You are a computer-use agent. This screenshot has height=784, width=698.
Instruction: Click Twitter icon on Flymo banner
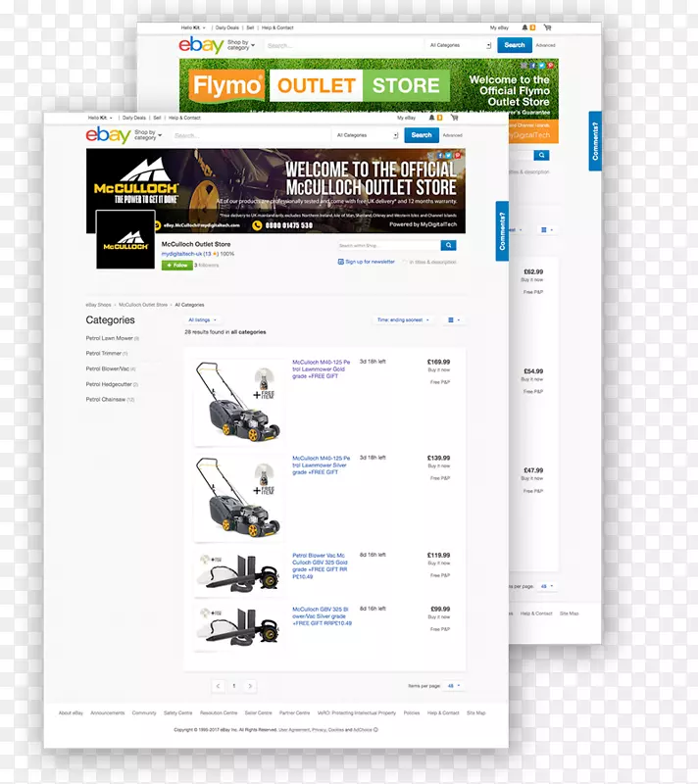tap(541, 66)
